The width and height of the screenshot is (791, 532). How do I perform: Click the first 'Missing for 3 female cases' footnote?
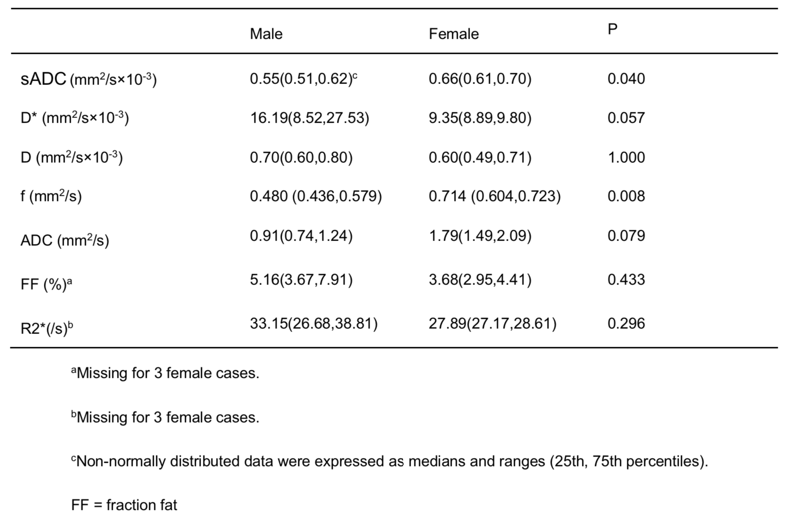(165, 374)
